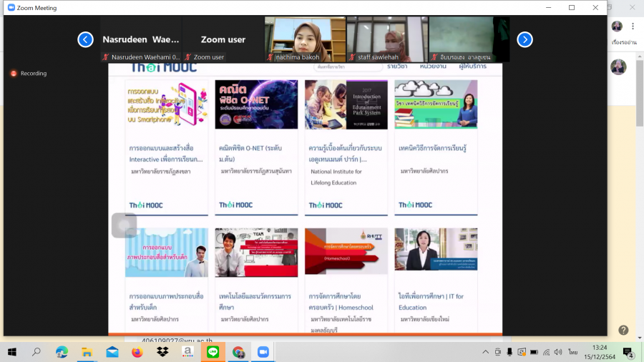Open the Windows notification center
The width and height of the screenshot is (644, 362).
[x=628, y=352]
